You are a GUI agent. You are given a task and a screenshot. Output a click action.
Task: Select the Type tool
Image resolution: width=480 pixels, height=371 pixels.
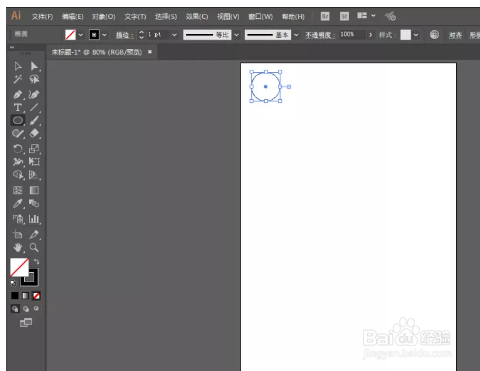18,107
